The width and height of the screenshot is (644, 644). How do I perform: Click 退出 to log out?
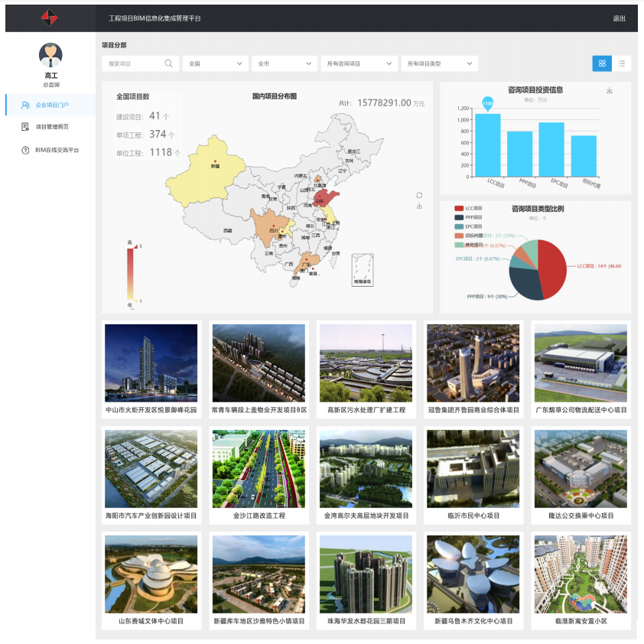click(x=619, y=18)
